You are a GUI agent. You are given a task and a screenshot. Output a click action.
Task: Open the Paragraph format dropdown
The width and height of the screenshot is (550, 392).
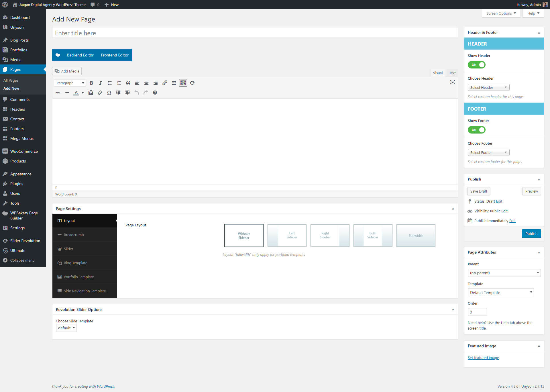(x=70, y=83)
